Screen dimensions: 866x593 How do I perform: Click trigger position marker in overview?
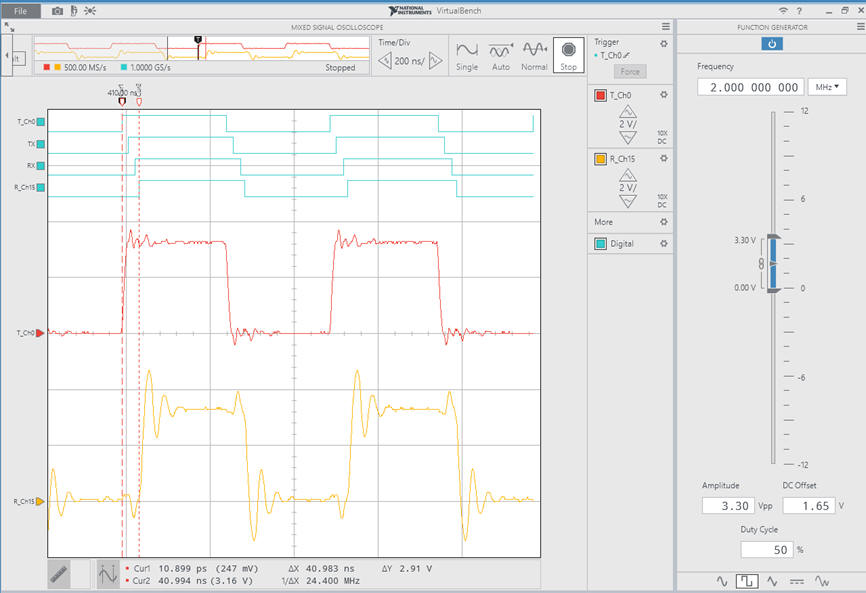point(198,40)
